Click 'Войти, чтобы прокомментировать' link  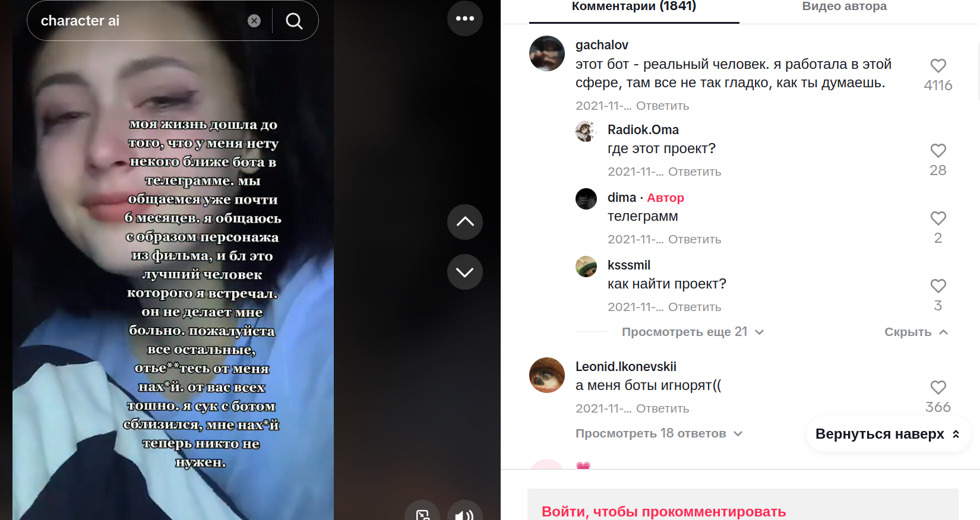click(x=664, y=512)
